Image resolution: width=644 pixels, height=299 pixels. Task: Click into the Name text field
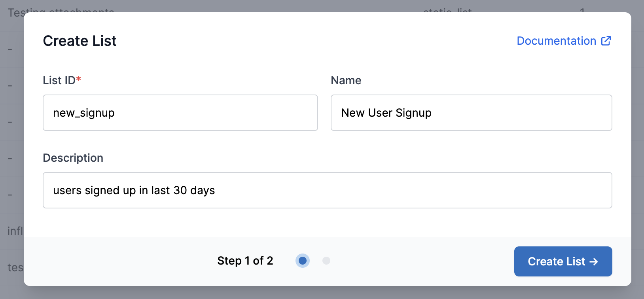coord(471,113)
